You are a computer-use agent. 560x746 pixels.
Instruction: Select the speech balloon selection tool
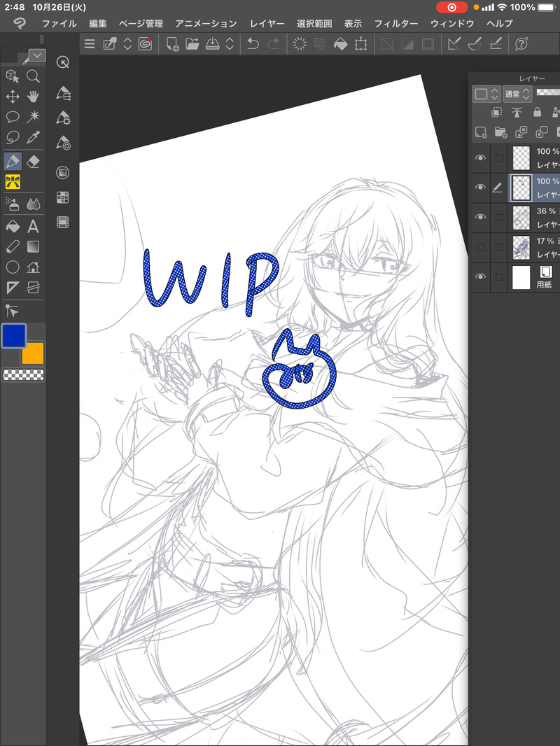(x=13, y=117)
